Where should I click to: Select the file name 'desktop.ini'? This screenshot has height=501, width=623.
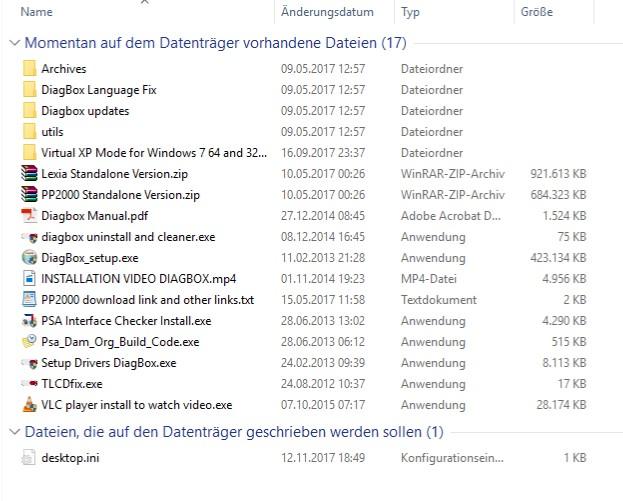point(70,458)
